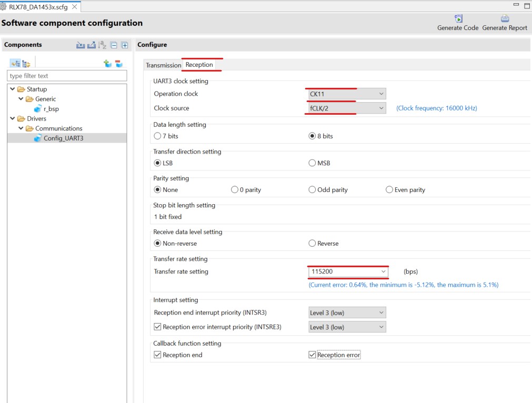Click the Generate Code label

coord(458,28)
